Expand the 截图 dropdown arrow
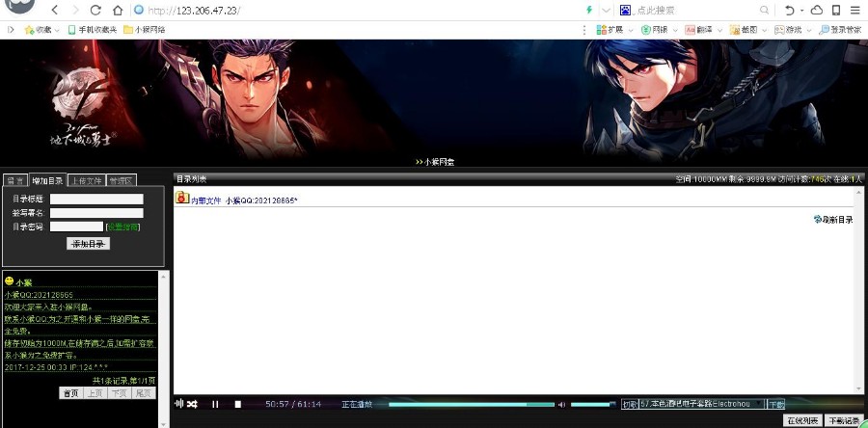 coord(764,30)
